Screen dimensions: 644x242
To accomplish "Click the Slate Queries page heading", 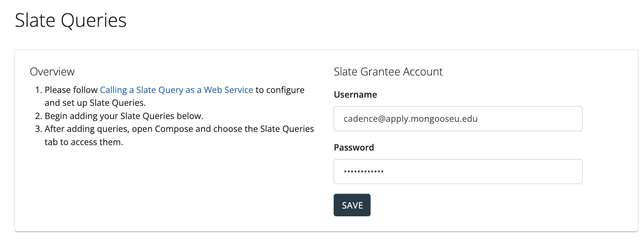I will (x=71, y=20).
